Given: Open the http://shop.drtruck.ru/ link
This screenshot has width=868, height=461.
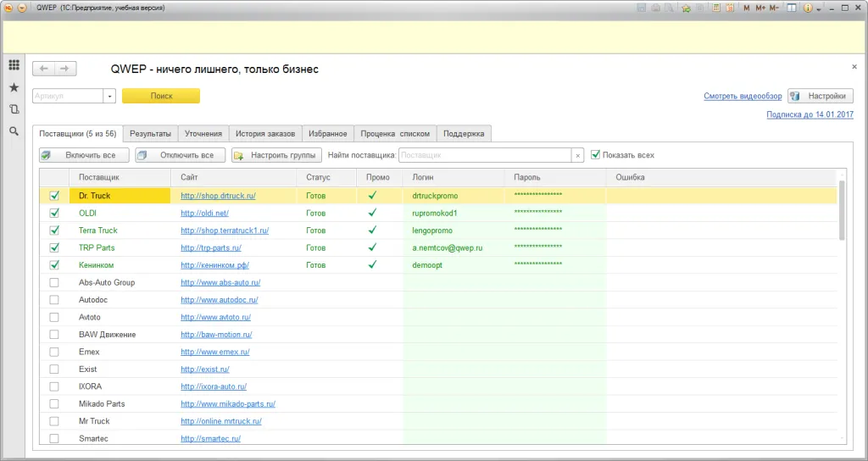Looking at the screenshot, I should 218,196.
